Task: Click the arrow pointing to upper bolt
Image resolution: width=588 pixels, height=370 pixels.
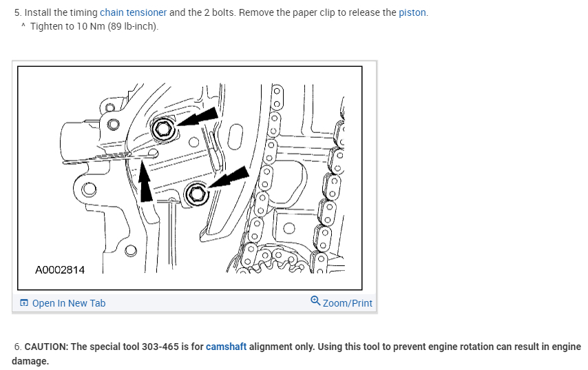Action: pos(197,116)
